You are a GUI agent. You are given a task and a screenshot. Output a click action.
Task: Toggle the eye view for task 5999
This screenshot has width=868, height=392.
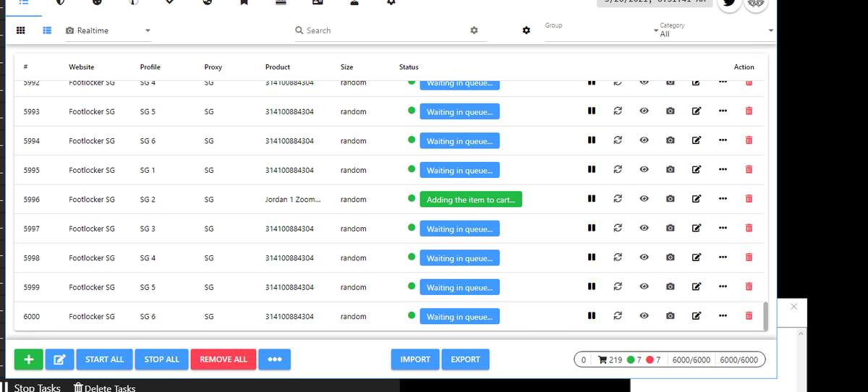644,287
